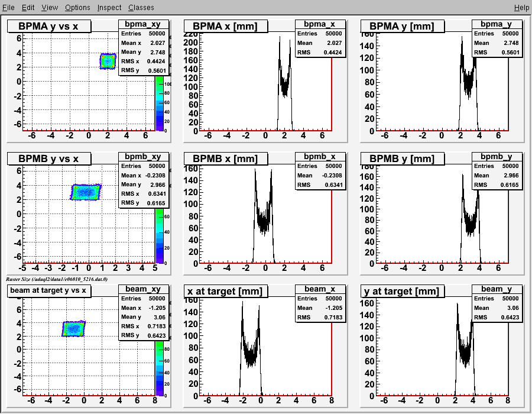The image size is (532, 414).
Task: Open the File menu
Action: (8, 8)
